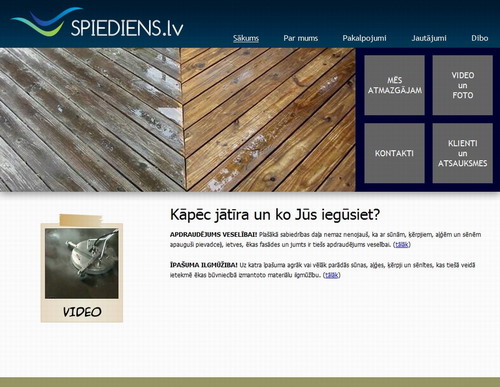This screenshot has width=500, height=387.
Task: Open the Jautājumi menu item
Action: 429,38
